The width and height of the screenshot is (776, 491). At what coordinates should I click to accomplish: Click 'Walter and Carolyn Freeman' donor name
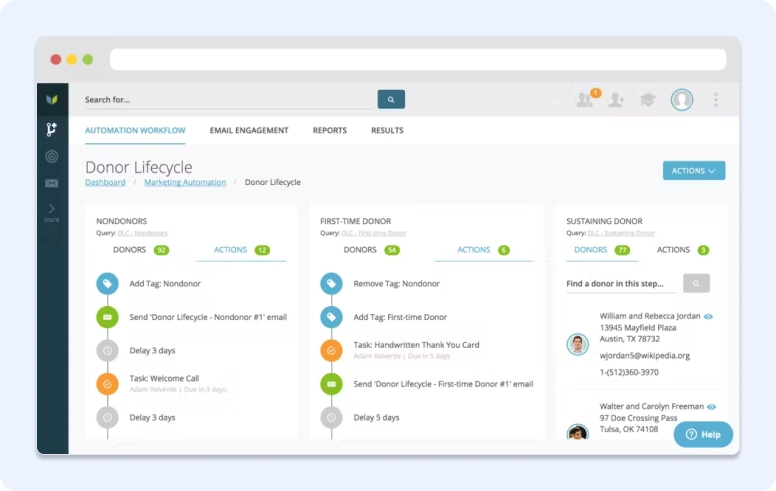(x=652, y=406)
